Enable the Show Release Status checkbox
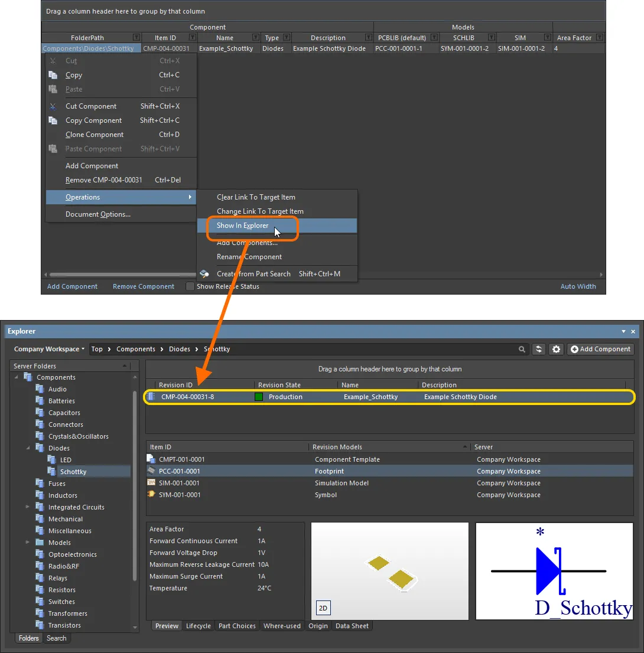This screenshot has height=653, width=644. 190,286
